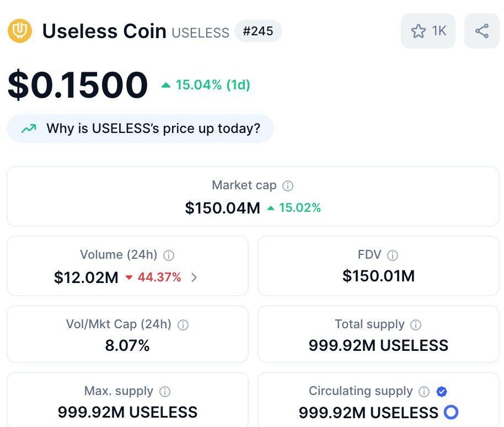Show Total supply info icon
This screenshot has width=504, height=427.
tap(416, 325)
